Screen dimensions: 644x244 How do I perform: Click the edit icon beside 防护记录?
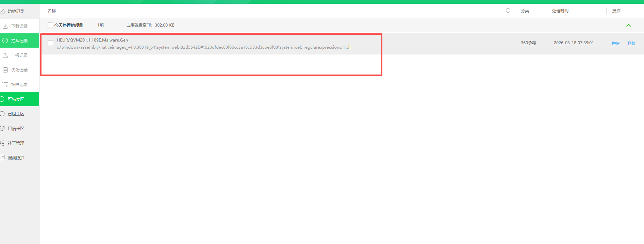tap(2, 11)
